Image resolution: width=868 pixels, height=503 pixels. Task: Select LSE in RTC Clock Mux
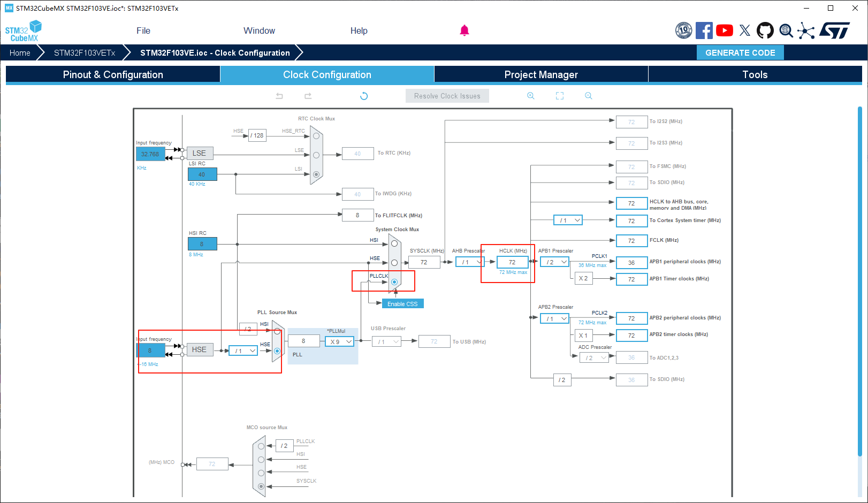(316, 155)
